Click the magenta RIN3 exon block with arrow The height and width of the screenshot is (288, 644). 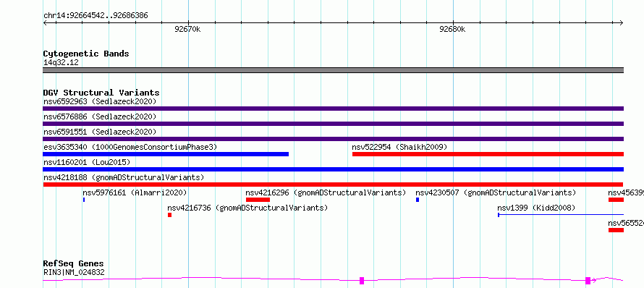coord(588,281)
